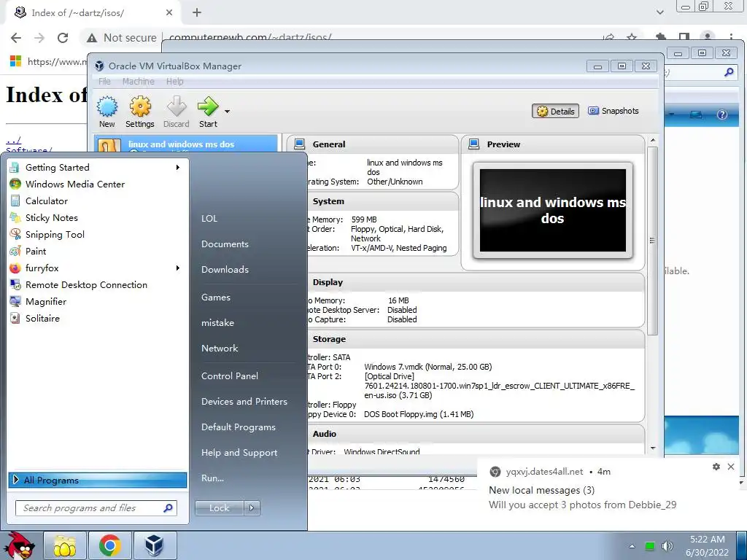Click the Search programs and files field
Image resolution: width=747 pixels, height=560 pixels.
tap(96, 508)
